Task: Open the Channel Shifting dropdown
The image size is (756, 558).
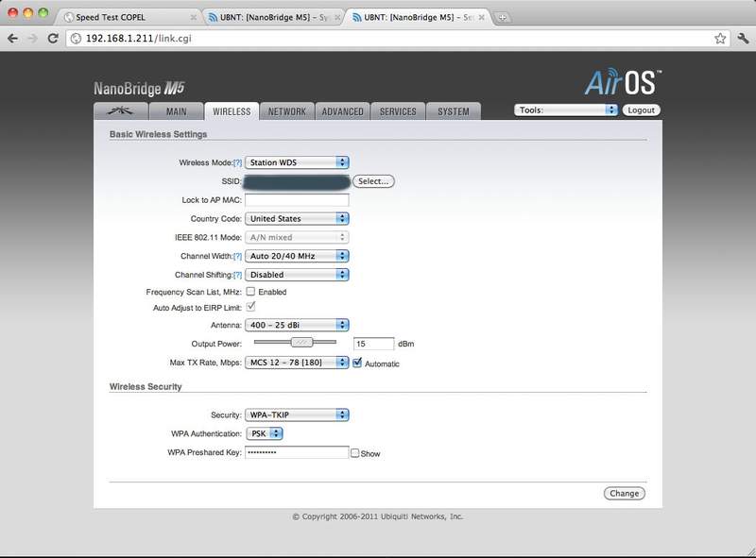Action: click(297, 275)
